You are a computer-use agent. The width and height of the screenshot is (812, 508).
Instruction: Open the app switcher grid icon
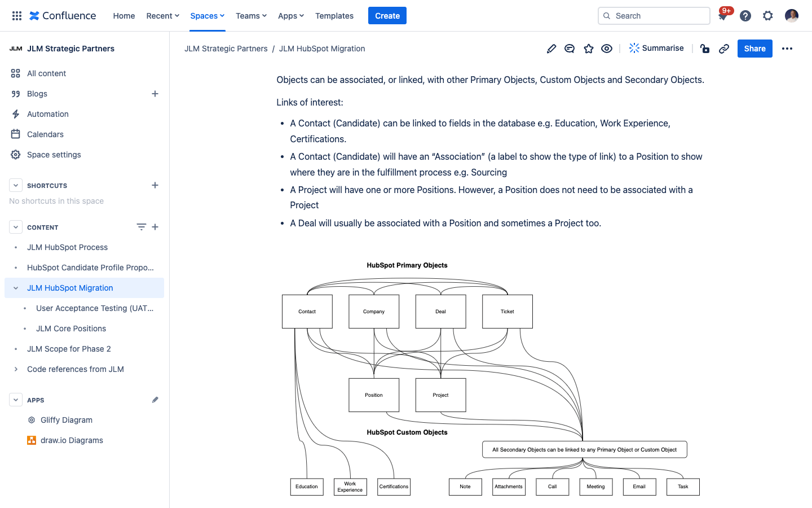tap(17, 16)
